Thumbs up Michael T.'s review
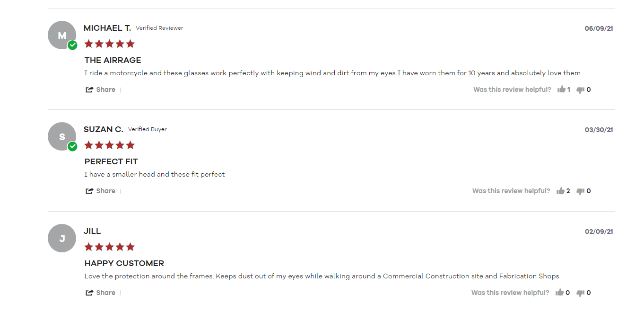Viewport: 644px width, 312px height. tap(561, 89)
